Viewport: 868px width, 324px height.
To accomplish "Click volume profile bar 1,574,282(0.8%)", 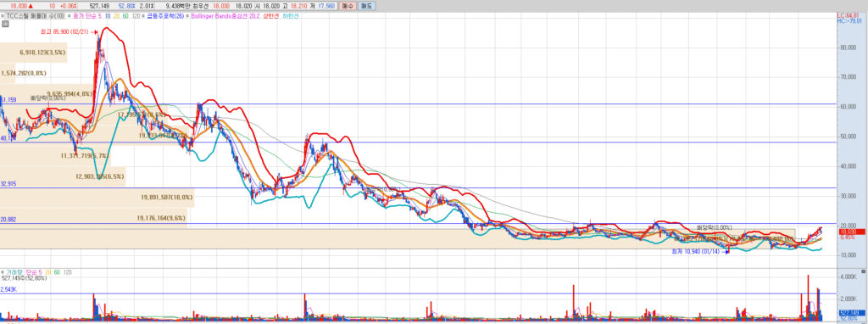I will [x=8, y=73].
